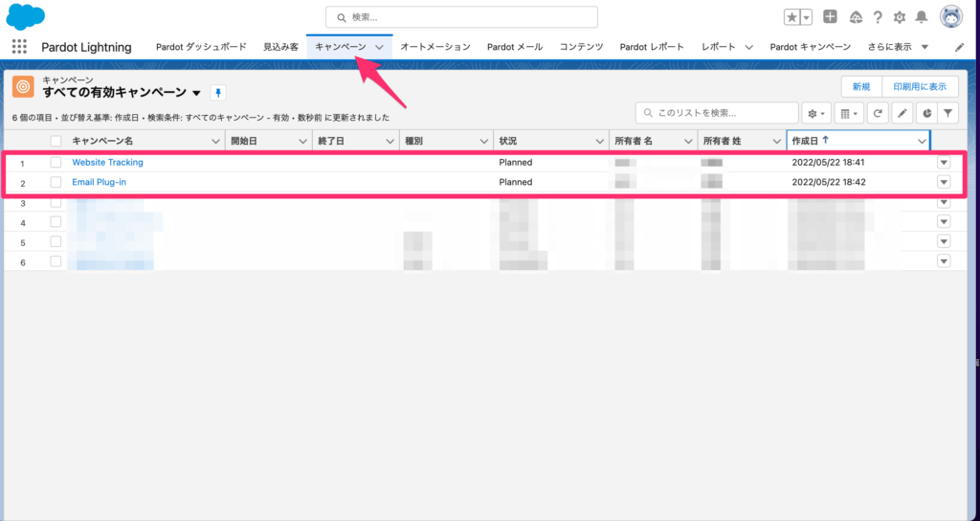Show the charts panel icon

pos(926,113)
